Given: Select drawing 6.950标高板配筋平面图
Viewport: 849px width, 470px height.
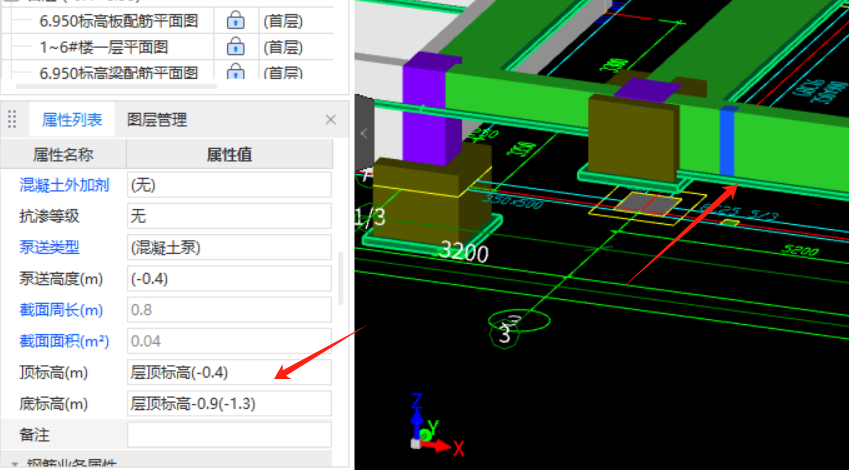Looking at the screenshot, I should point(119,21).
